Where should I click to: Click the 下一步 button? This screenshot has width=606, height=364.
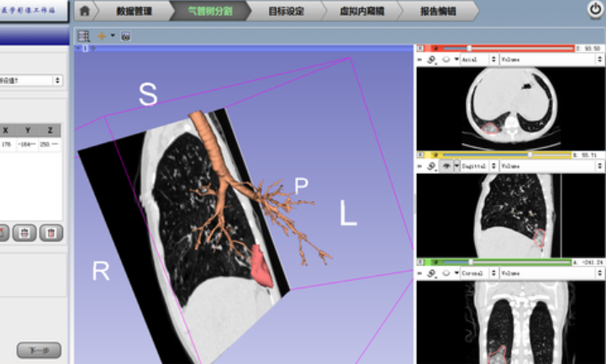click(39, 349)
